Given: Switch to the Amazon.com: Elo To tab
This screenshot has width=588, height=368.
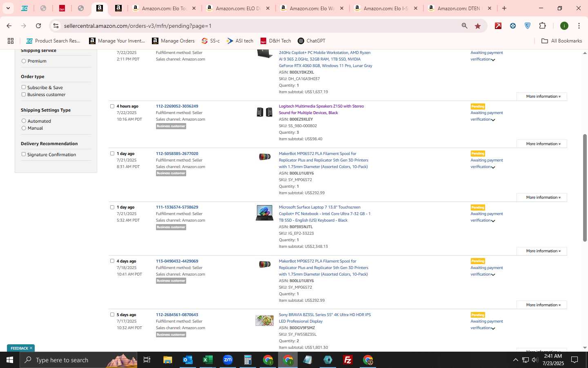Looking at the screenshot, I should coord(163,8).
